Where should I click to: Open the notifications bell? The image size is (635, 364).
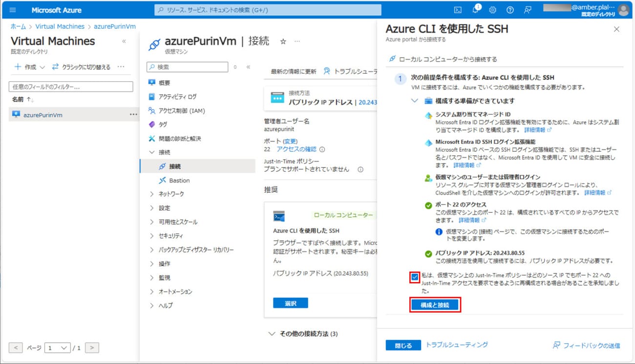[x=475, y=10]
